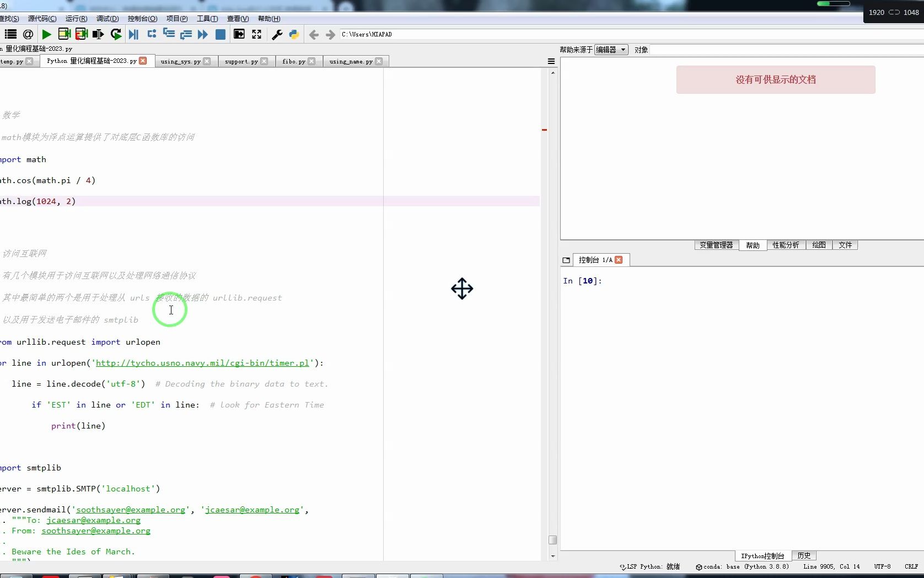Viewport: 924px width, 578px height.
Task: Open the 绘图 pane tab
Action: click(819, 245)
